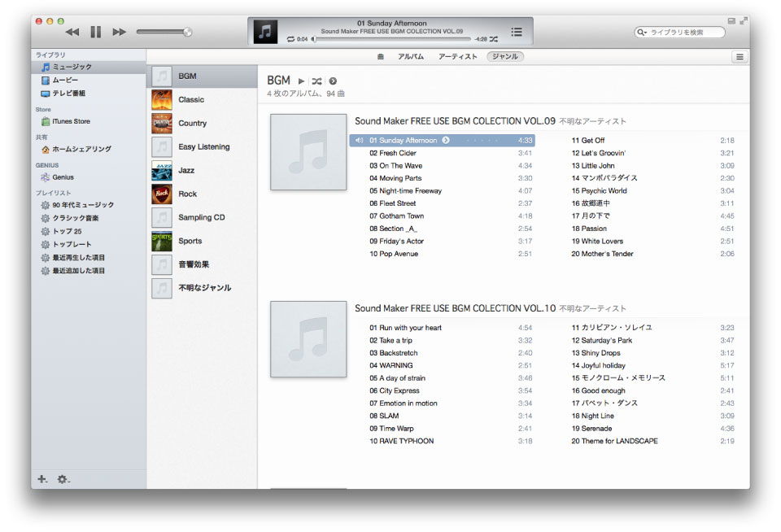Open the 最近追加した項目 smart playlist
This screenshot has width=781, height=532.
[89, 271]
